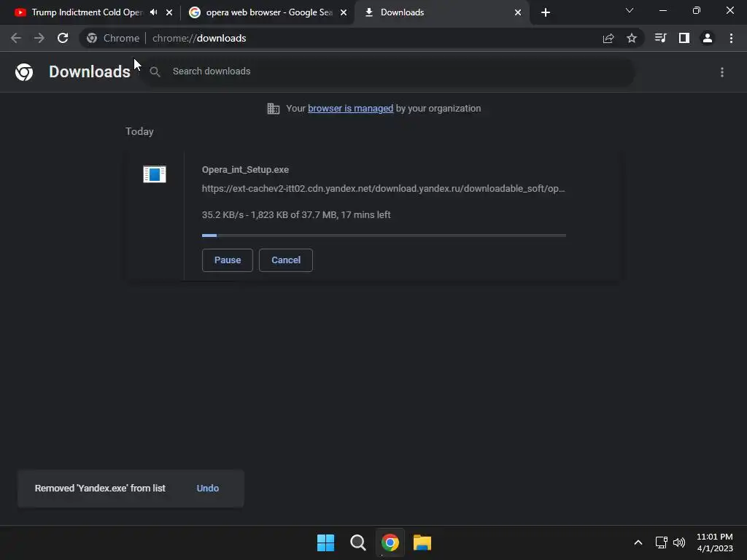Screen dimensions: 747x560
Task: Click the Opera_int_Setup.exe file icon
Action: (155, 174)
